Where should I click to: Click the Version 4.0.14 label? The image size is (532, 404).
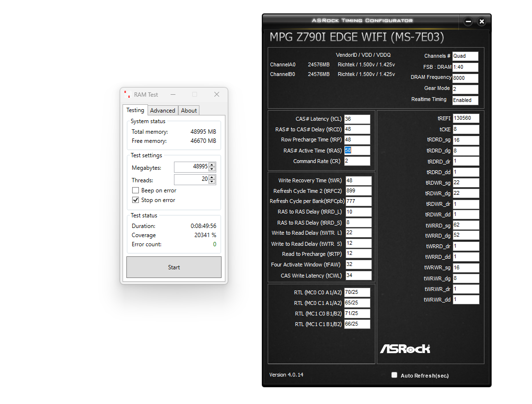point(286,375)
